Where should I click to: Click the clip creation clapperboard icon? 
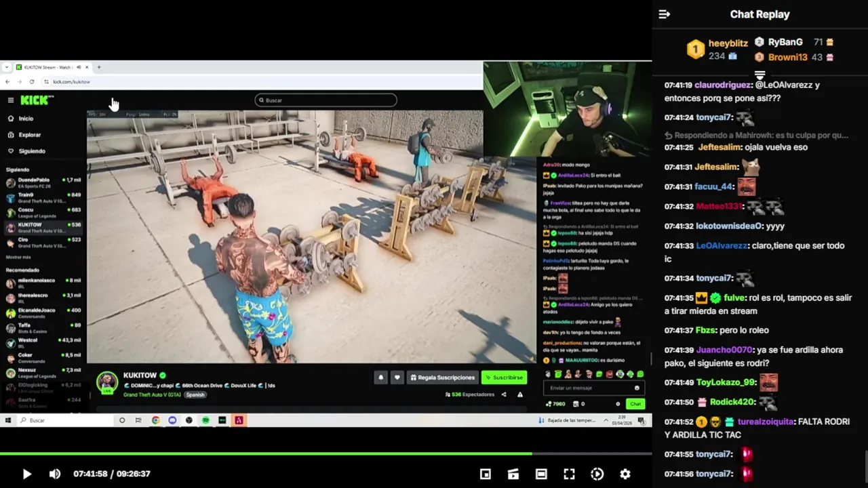(x=513, y=474)
